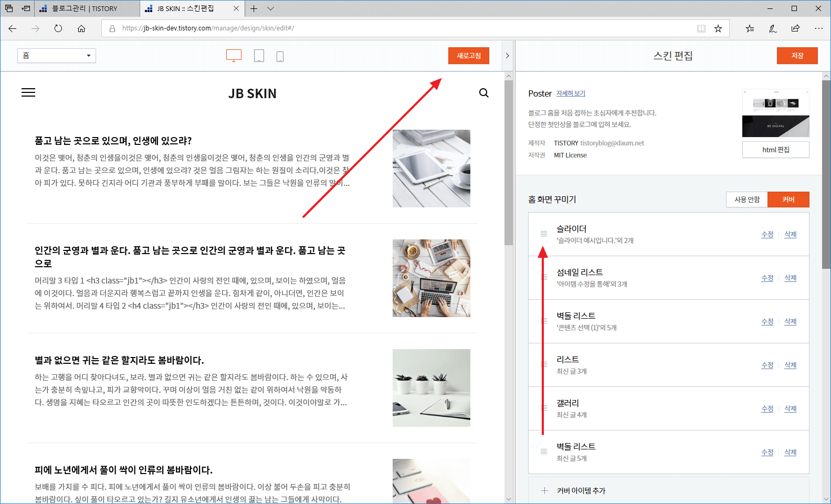Open 자세히 보기 link next to Poster

(571, 93)
